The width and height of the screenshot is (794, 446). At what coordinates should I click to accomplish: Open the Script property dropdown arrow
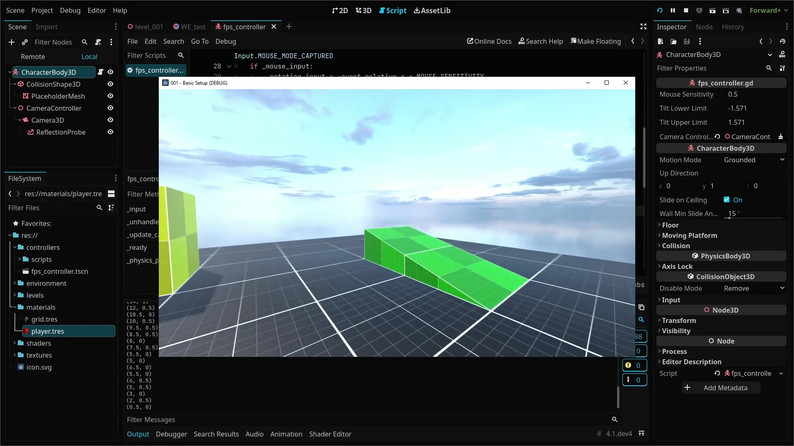[781, 374]
